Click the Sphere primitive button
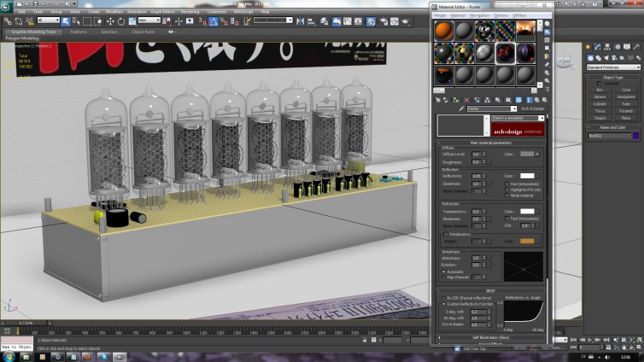Screen dimensions: 644x362 point(600,96)
